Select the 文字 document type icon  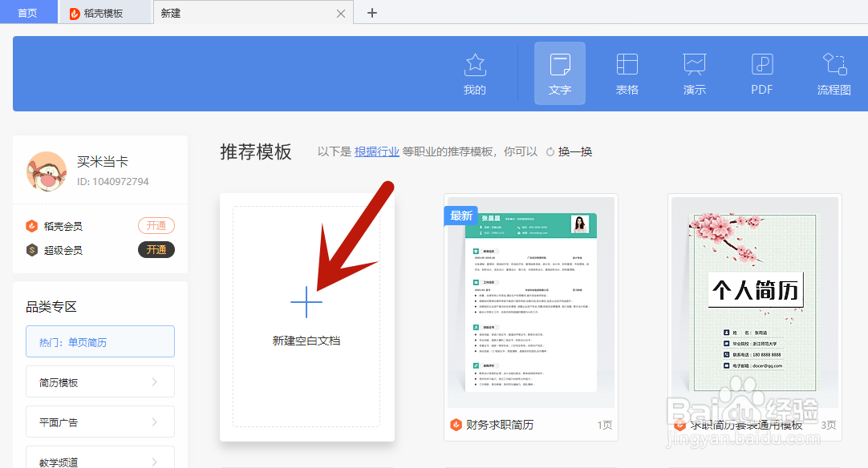[559, 72]
